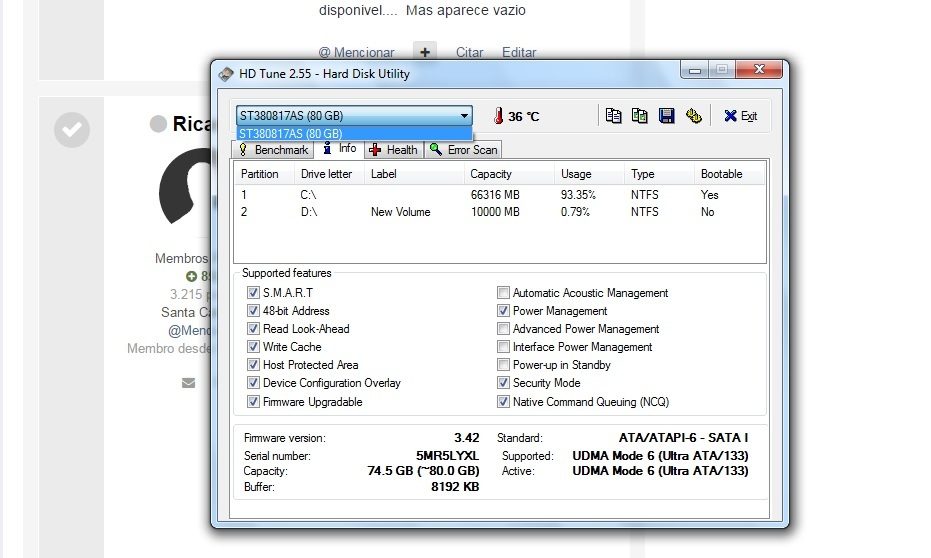931x558 pixels.
Task: Toggle the Native Command Queuing (NCQ) checkbox
Action: point(503,402)
